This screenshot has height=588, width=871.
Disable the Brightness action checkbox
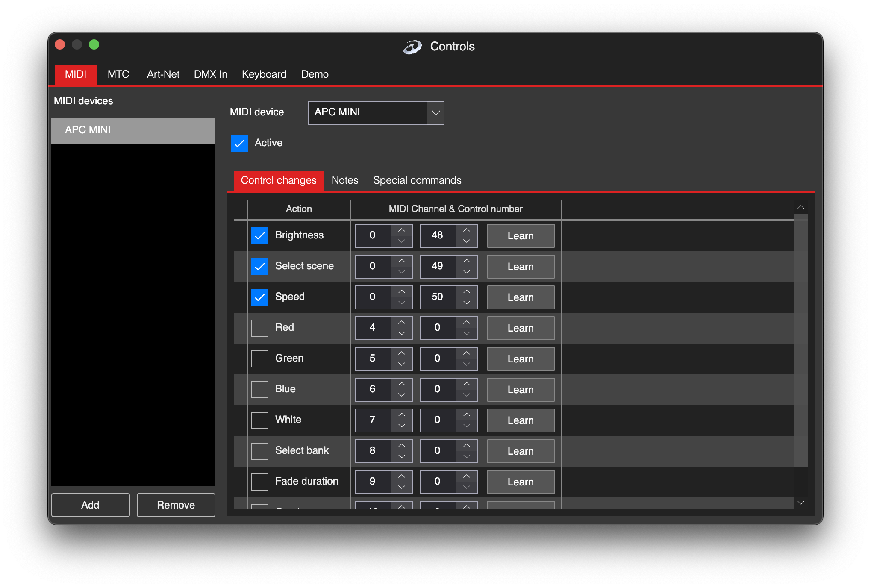260,235
